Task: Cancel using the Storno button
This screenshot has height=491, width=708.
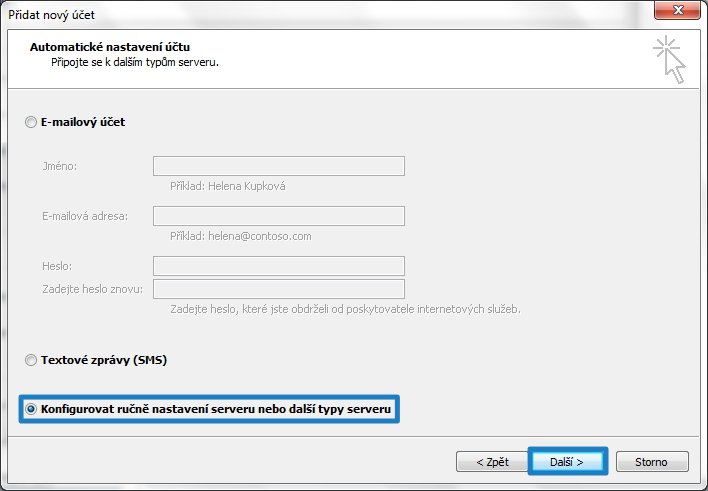Action: pos(653,462)
